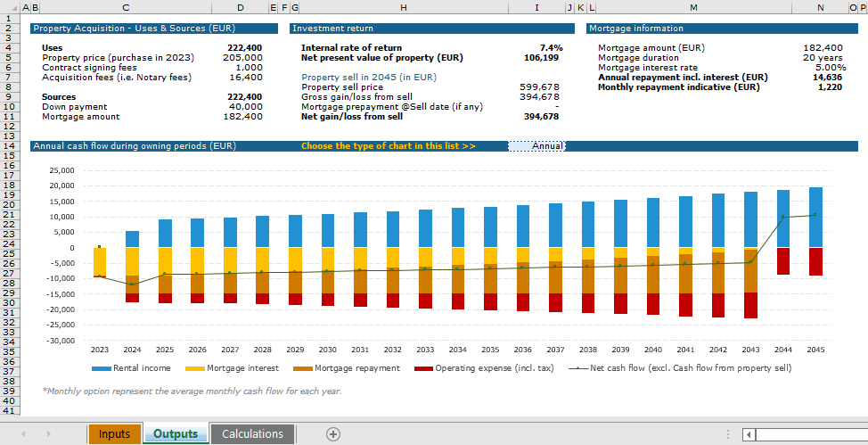This screenshot has width=868, height=445.
Task: Click the Select All corner of the grid
Action: tap(11, 7)
